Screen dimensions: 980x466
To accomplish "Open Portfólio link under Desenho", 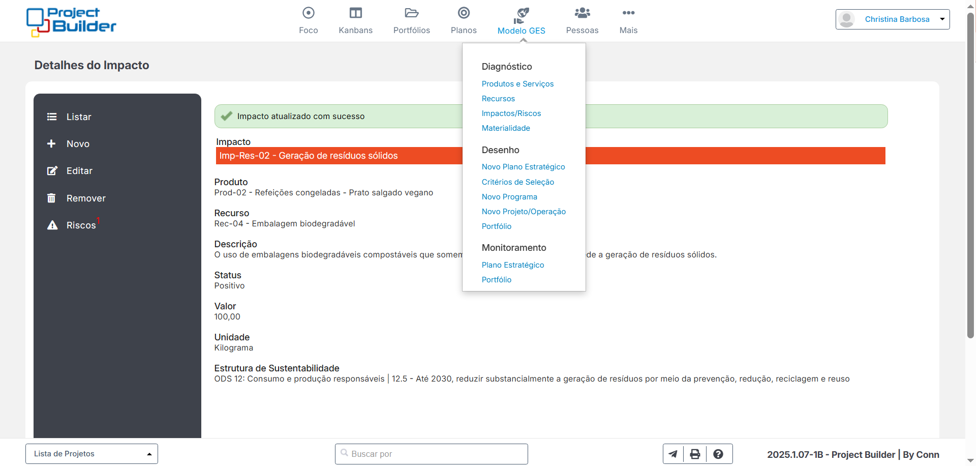I will coord(497,226).
